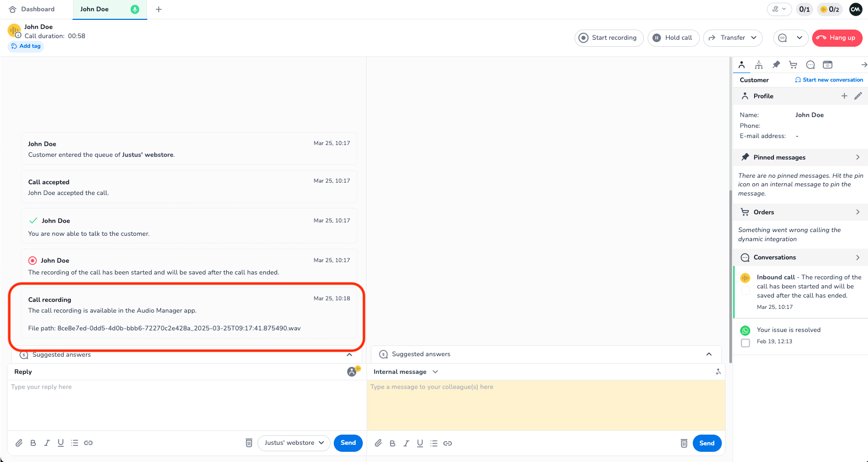Toggle underline in internal message toolbar

[x=420, y=444]
